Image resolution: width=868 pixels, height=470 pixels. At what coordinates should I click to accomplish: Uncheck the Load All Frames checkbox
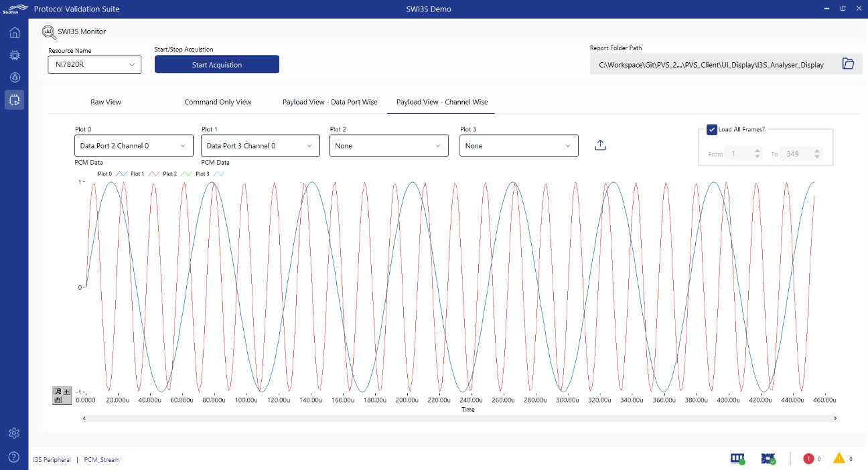(711, 129)
